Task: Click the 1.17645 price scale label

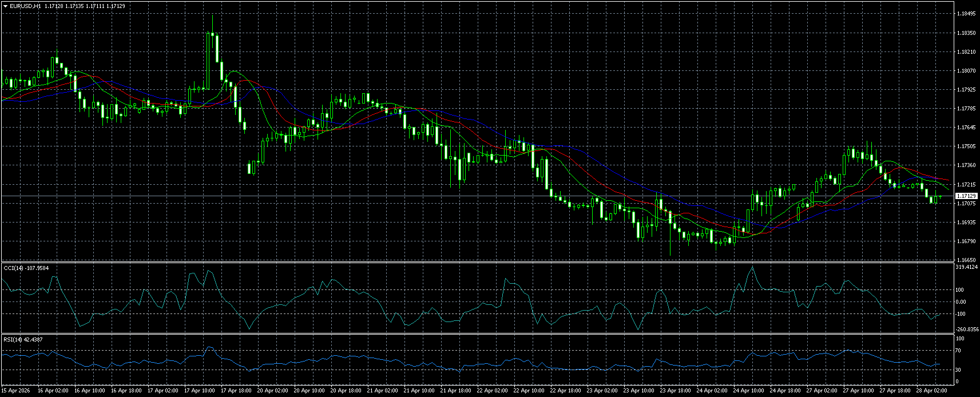Action: click(x=966, y=128)
